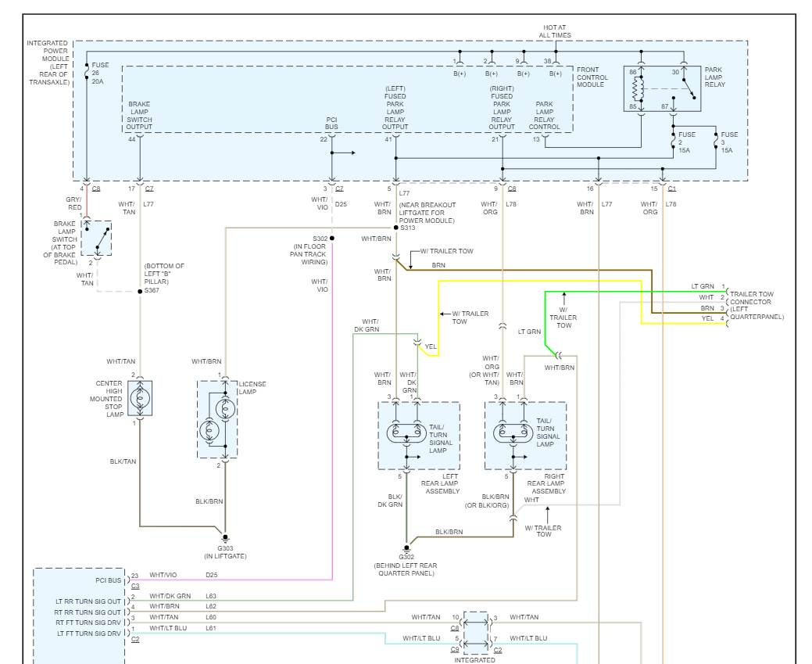Click the right tail/turn signal lamp bulb symbol
This screenshot has width=812, height=664.
[513, 432]
